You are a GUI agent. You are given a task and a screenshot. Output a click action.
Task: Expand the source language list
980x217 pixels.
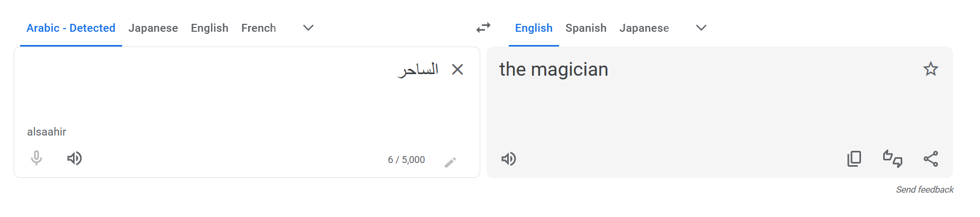coord(308,28)
